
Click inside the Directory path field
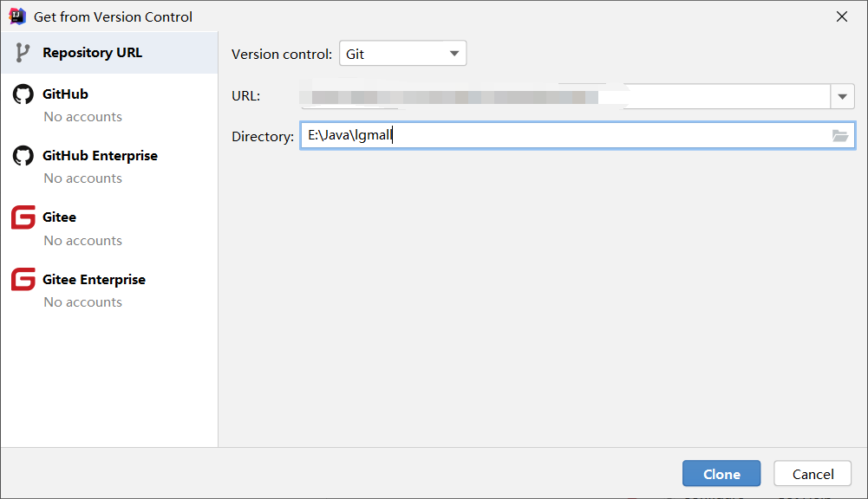coord(520,135)
